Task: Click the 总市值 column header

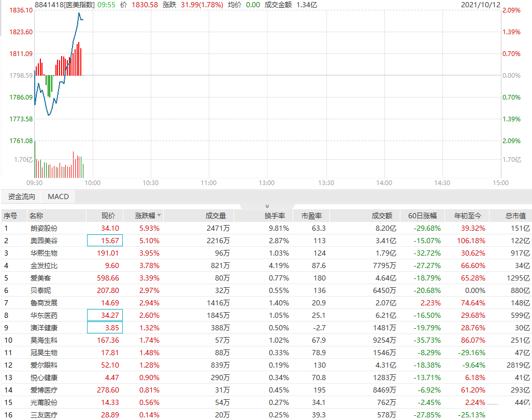Action: [x=515, y=216]
